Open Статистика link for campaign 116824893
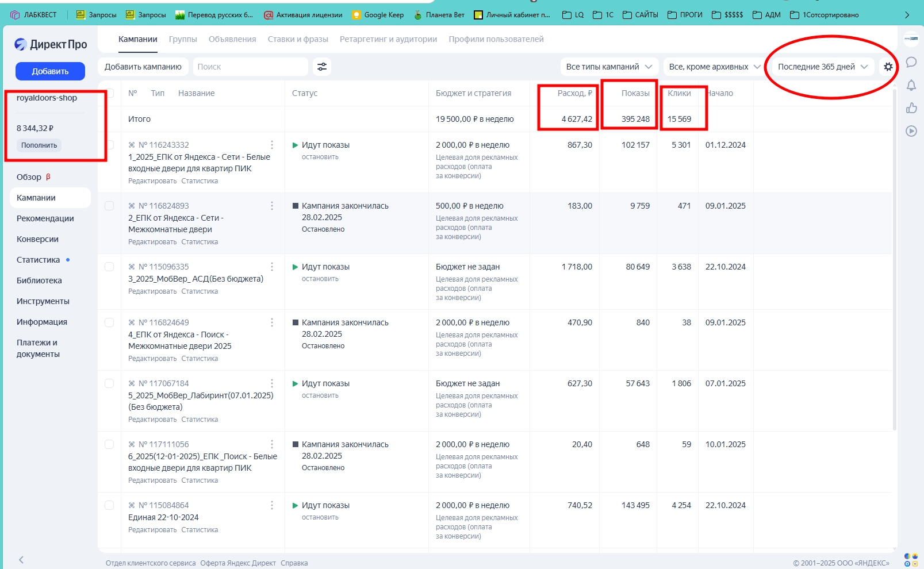 [200, 242]
